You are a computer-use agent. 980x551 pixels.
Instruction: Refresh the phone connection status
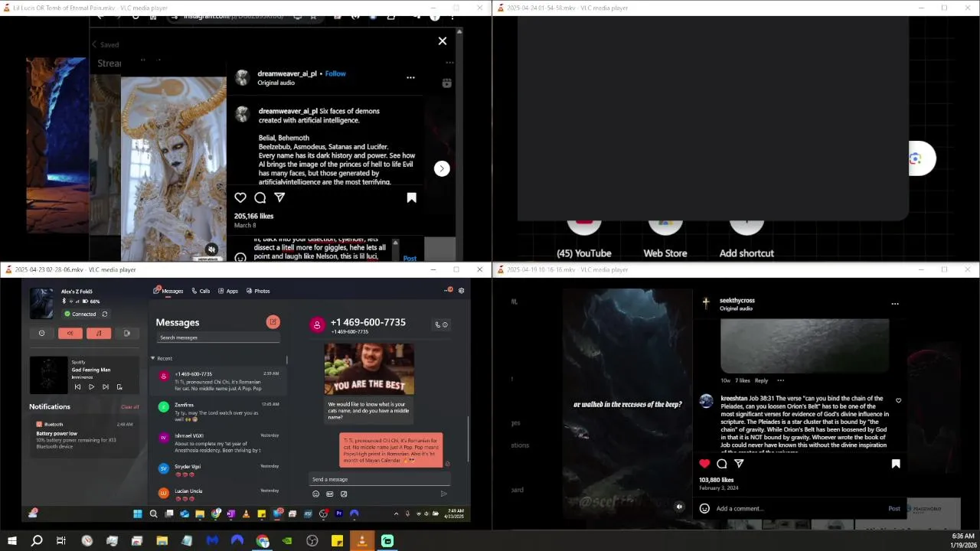[105, 314]
